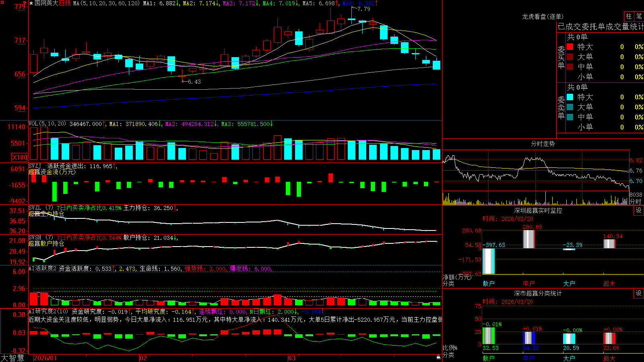Click the 深市超赢分类统计 panel title
This screenshot has width=644, height=362.
point(538,293)
